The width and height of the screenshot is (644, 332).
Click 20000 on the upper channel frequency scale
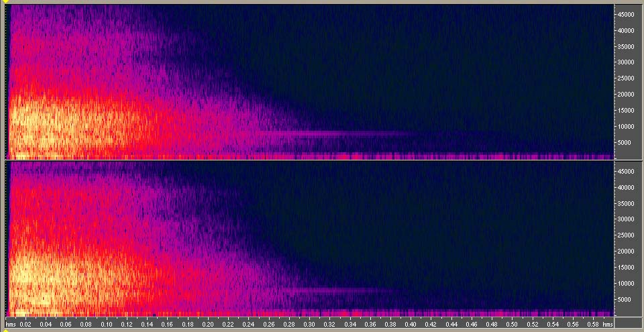tap(626, 95)
